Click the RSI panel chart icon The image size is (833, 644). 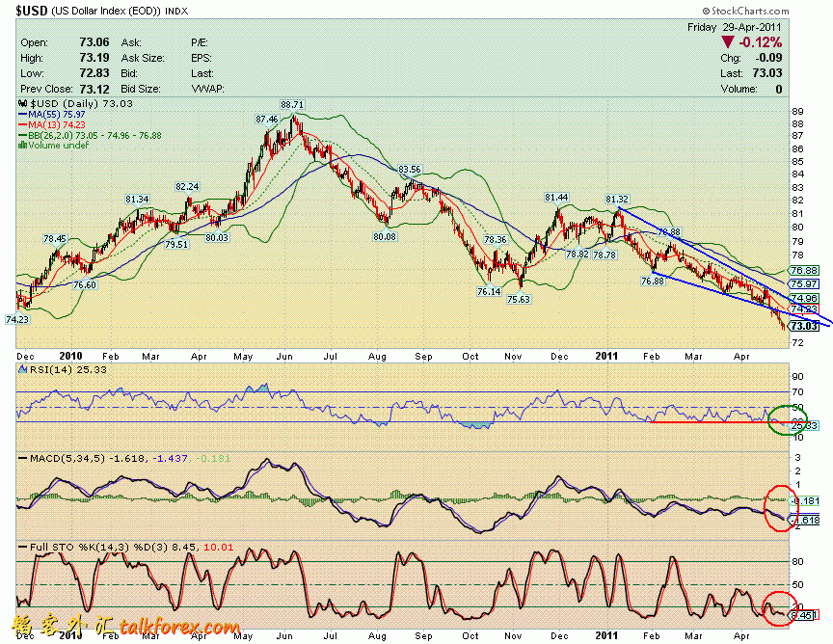(22, 369)
